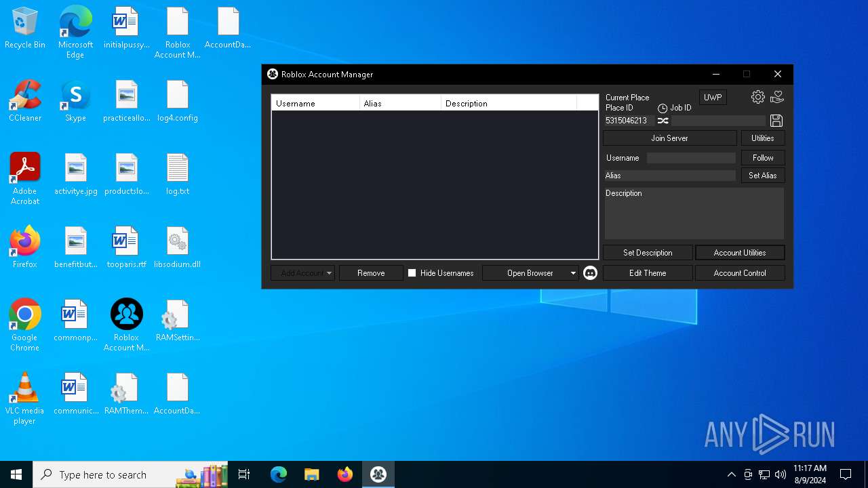This screenshot has width=868, height=488.
Task: Select the tooparis.rtf document icon
Action: [x=126, y=247]
